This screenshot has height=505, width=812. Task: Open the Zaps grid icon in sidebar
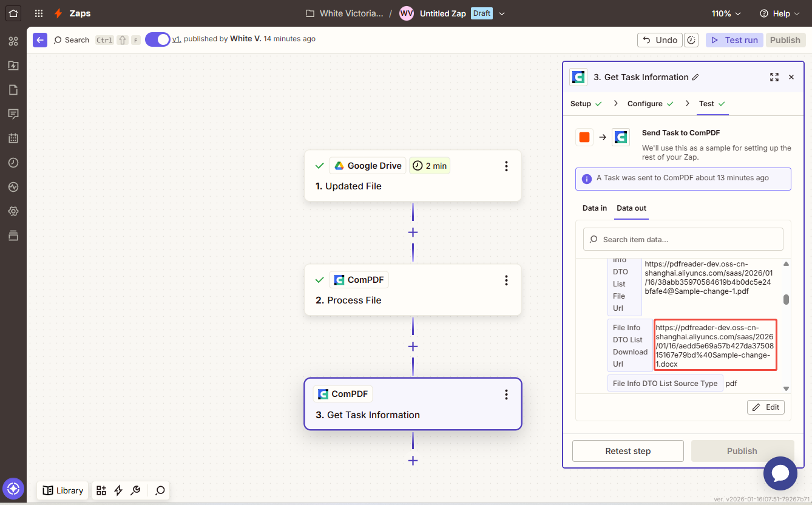(x=13, y=41)
